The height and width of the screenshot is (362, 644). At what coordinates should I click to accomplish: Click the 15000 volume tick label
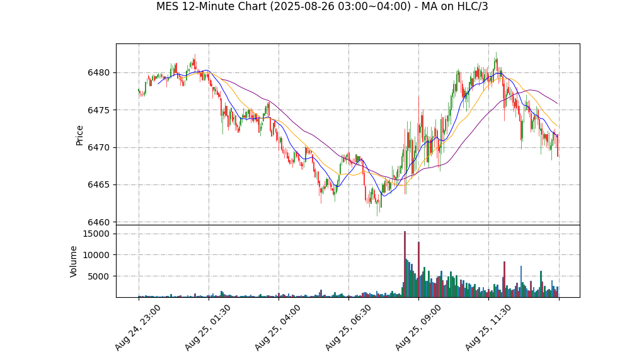[96, 234]
